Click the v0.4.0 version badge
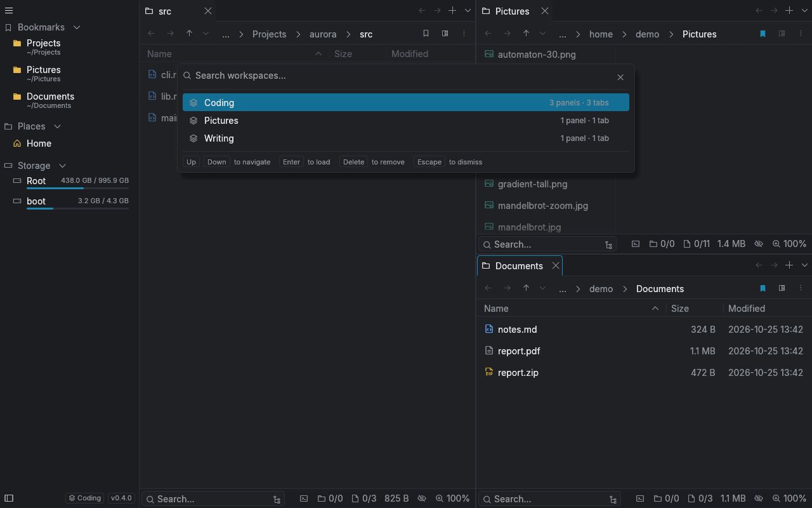 (x=121, y=498)
